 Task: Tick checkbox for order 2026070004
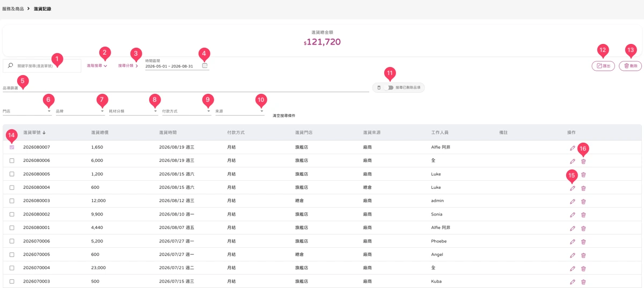tap(12, 268)
